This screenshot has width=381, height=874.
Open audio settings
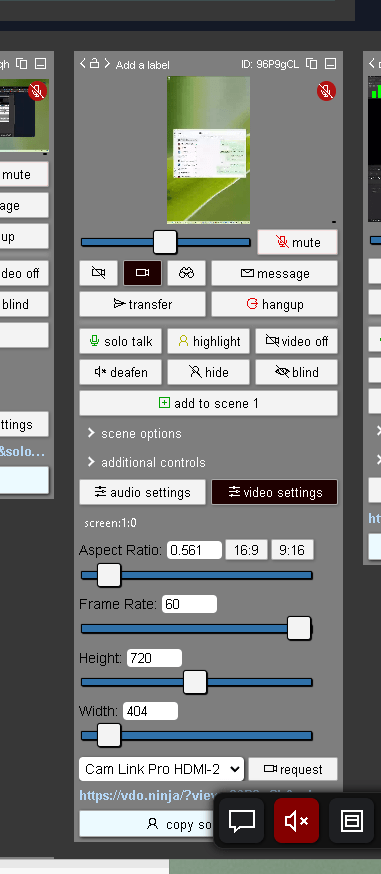(143, 492)
